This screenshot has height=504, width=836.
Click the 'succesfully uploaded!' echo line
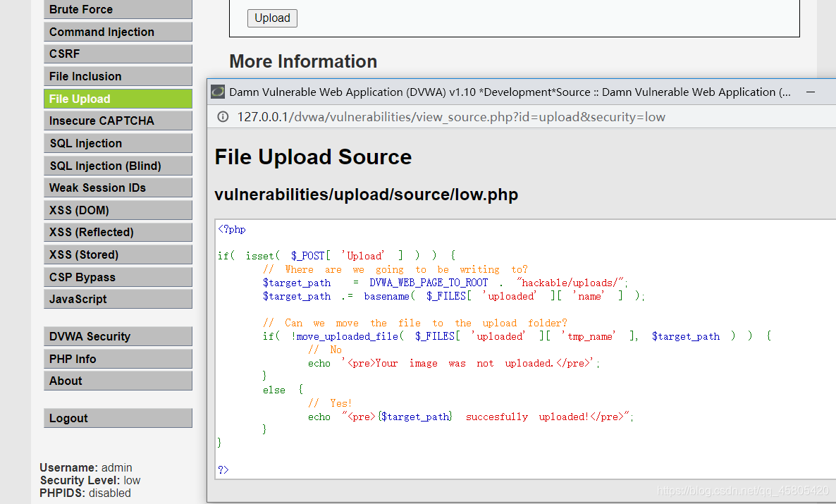pyautogui.click(x=471, y=417)
